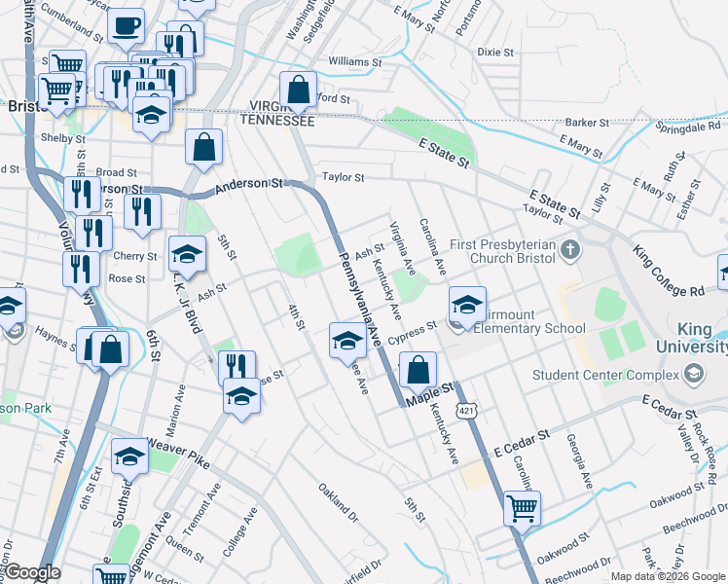Screen dimensions: 728x584
Task: Open graduation cap marker near Shelby St
Action: 152,116
